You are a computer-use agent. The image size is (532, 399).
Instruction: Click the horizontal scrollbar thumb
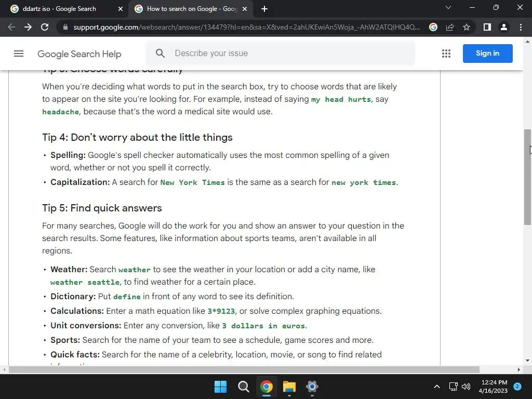[x=244, y=369]
